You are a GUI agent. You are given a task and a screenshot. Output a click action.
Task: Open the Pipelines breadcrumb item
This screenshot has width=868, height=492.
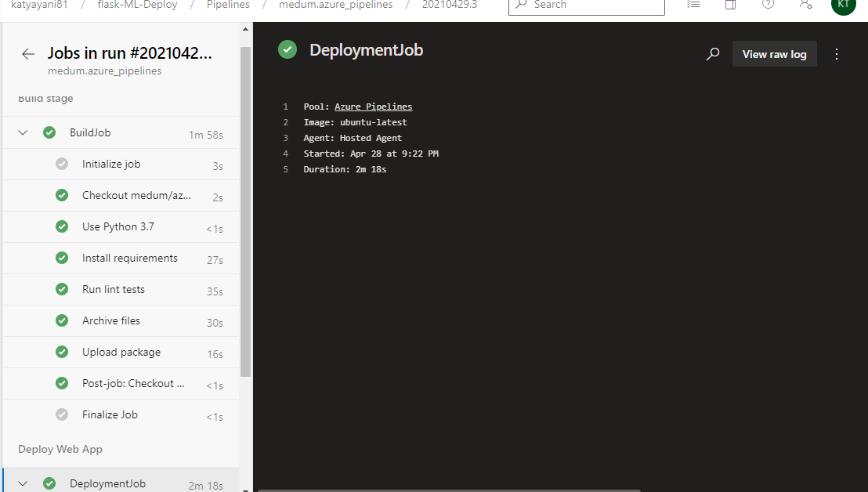coord(227,4)
